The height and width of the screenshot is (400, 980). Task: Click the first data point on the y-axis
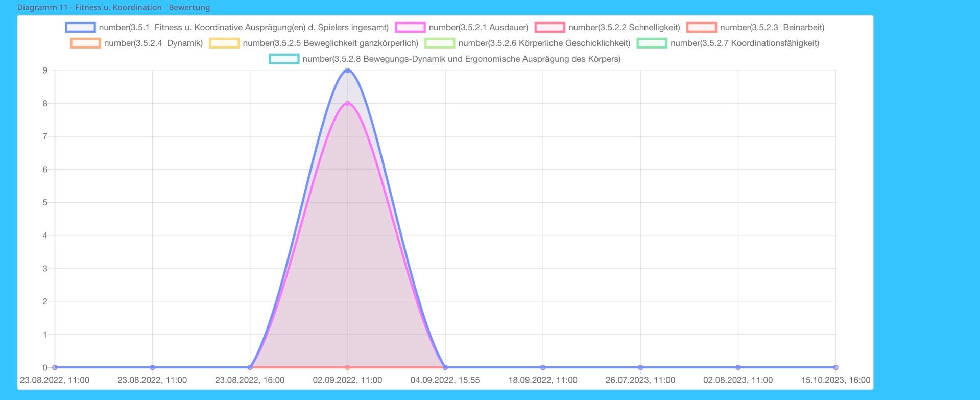(55, 367)
